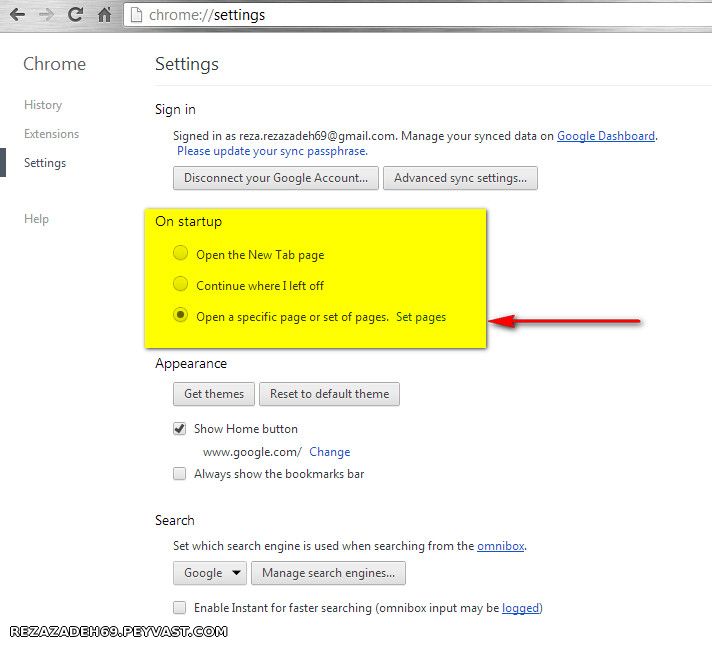Click the 'Sign in' section heading
Image resolution: width=712 pixels, height=646 pixels.
pos(175,109)
